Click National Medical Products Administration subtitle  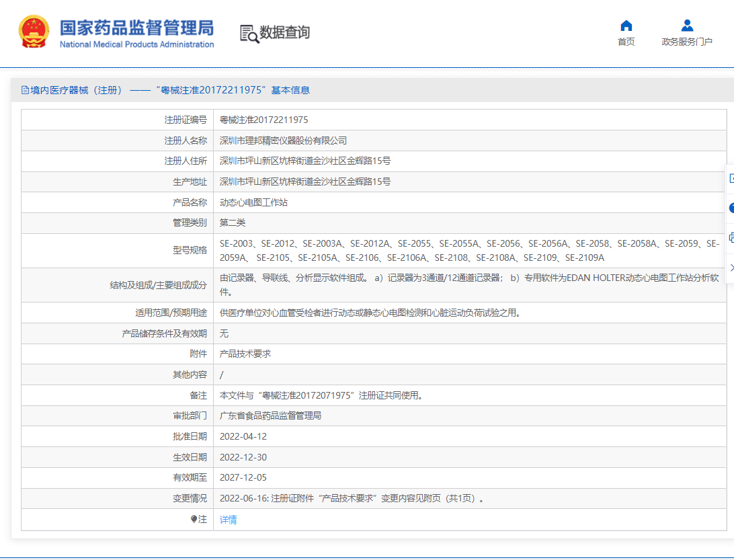point(136,44)
